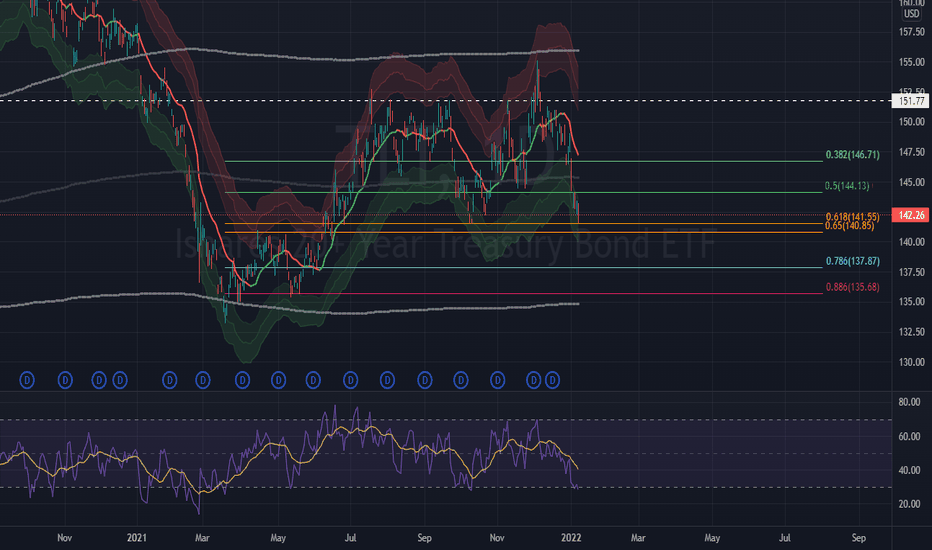Click the 132.50 price axis label

click(911, 332)
